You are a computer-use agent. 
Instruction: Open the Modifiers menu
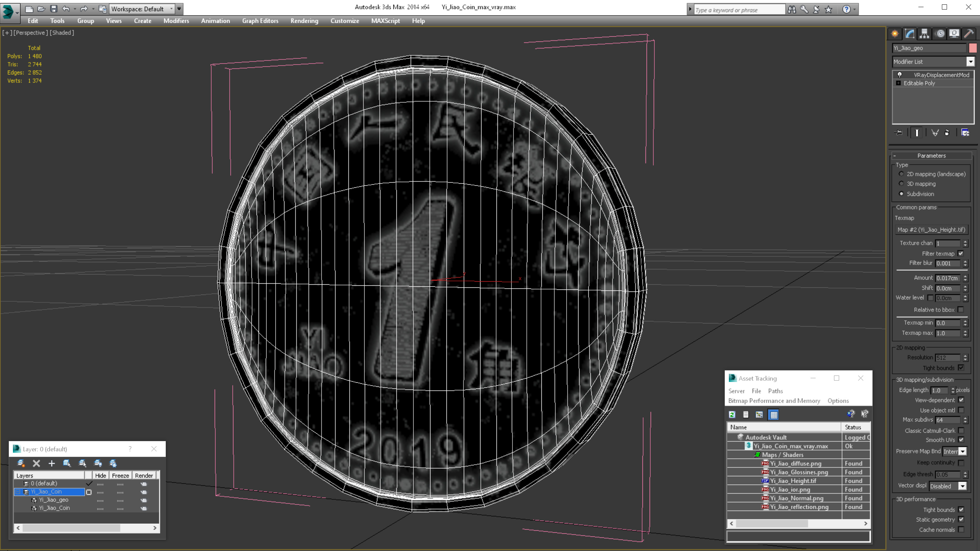tap(176, 21)
